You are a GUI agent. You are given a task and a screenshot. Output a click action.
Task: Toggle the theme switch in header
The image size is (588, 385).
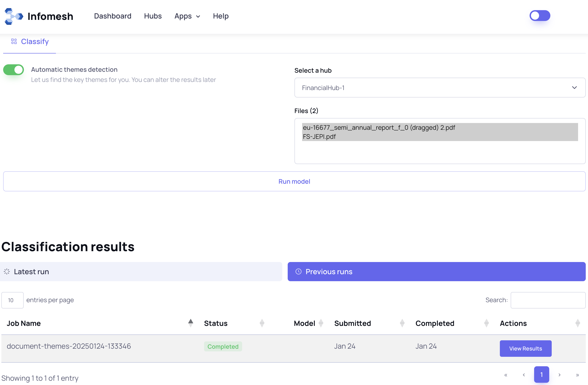pos(540,16)
